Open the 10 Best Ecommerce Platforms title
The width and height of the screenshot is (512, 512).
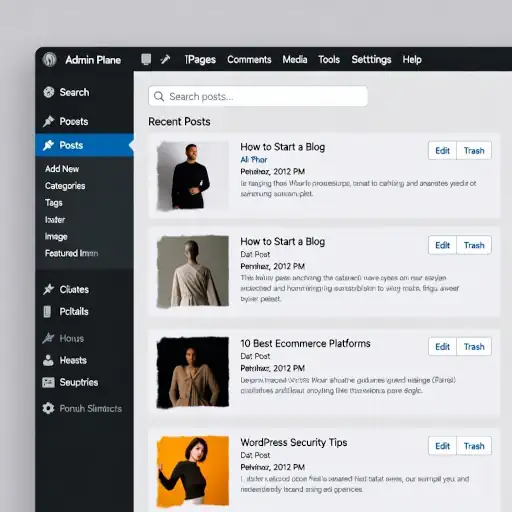tap(305, 343)
